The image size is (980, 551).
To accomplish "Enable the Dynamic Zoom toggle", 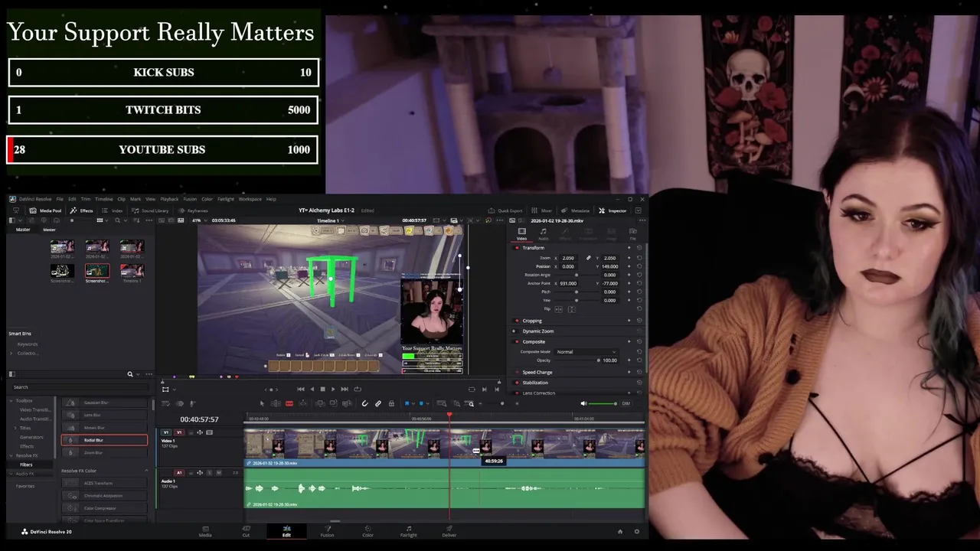I will coord(514,331).
